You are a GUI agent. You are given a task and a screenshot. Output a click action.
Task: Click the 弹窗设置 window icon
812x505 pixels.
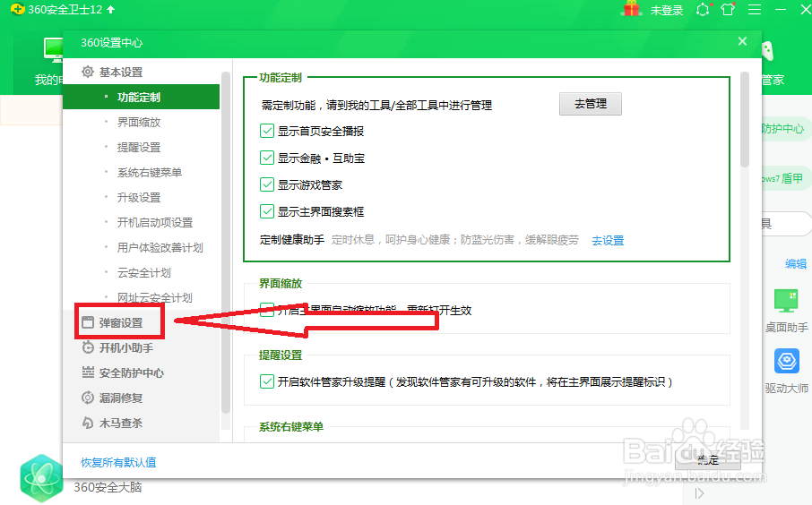coord(88,322)
